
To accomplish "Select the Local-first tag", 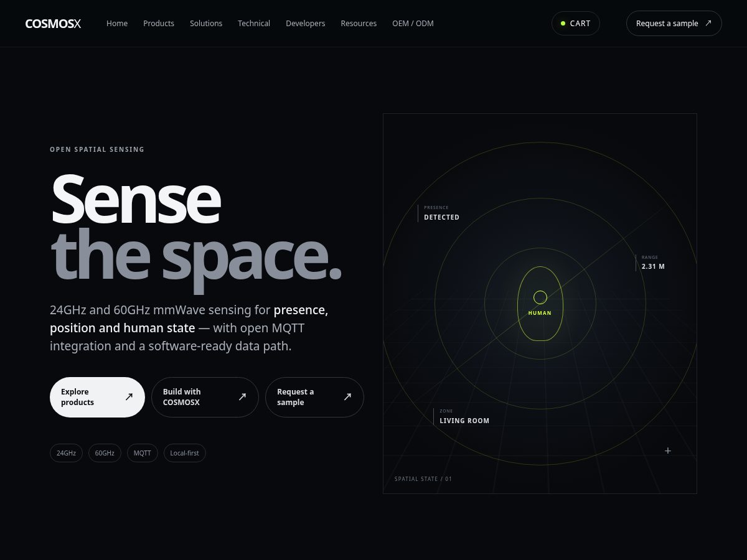I will coord(185,453).
